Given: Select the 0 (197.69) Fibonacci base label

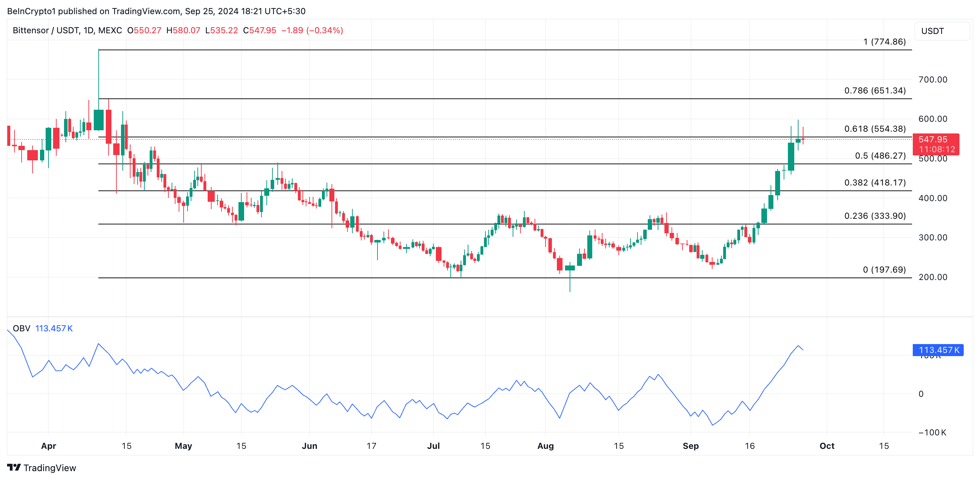Looking at the screenshot, I should click(x=884, y=269).
